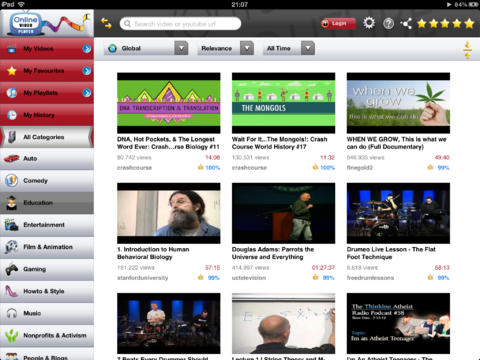Open whiteboard lecture thumbnail

point(283,323)
